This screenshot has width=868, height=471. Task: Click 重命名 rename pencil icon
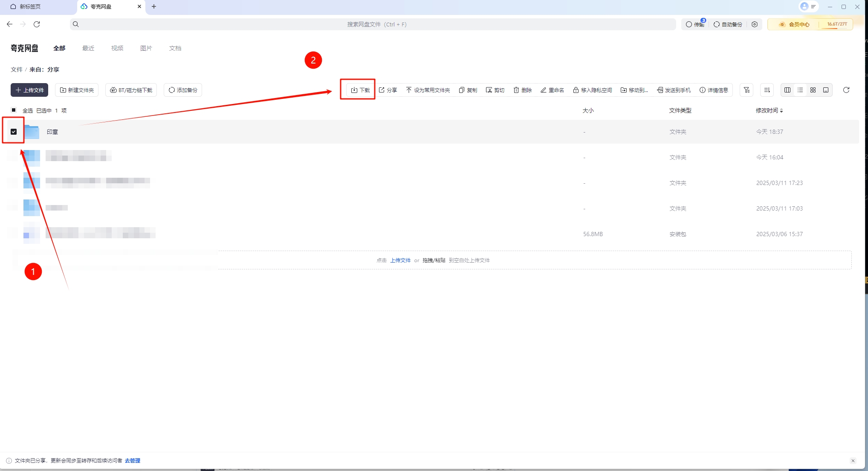(543, 90)
